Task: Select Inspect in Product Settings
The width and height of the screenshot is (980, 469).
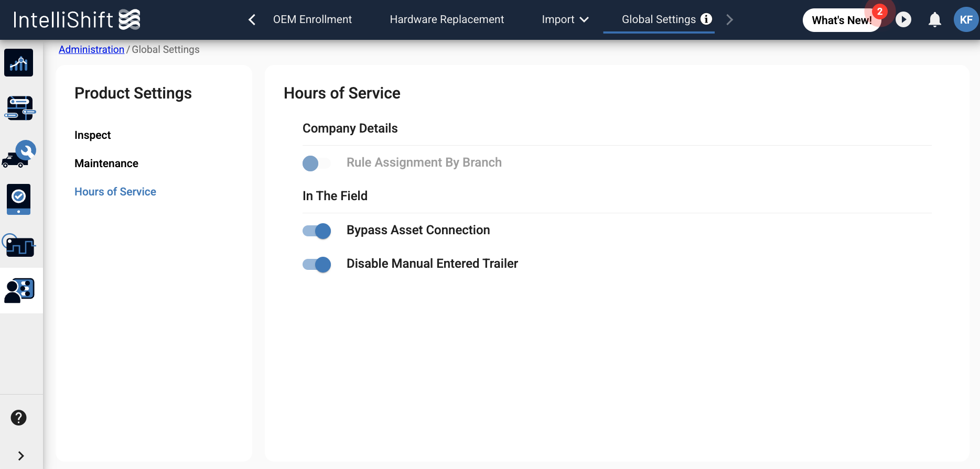Action: click(93, 135)
